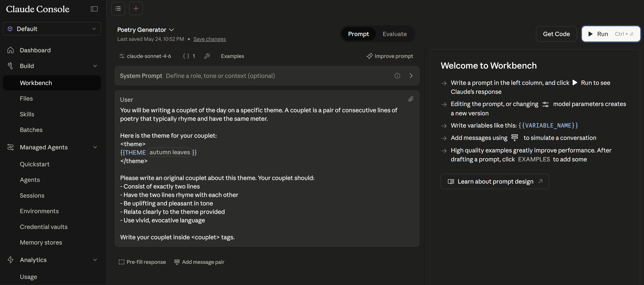Open the Default workspace dropdown

52,29
